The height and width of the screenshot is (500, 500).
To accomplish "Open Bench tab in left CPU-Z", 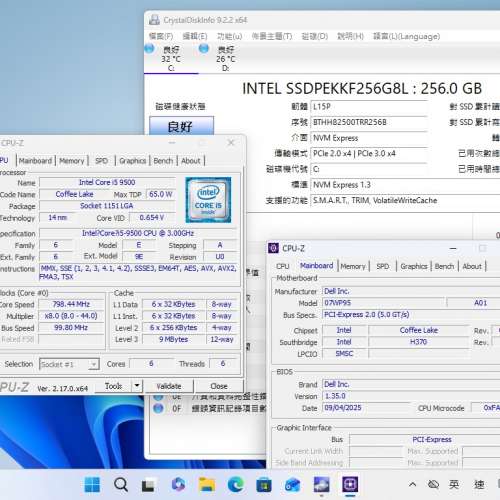I will (163, 161).
